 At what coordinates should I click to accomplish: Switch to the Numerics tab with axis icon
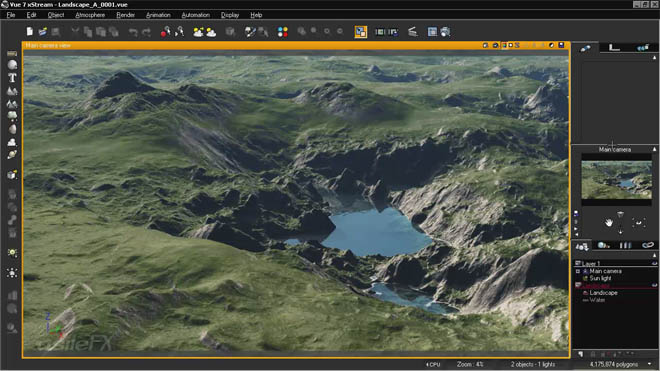tap(615, 48)
